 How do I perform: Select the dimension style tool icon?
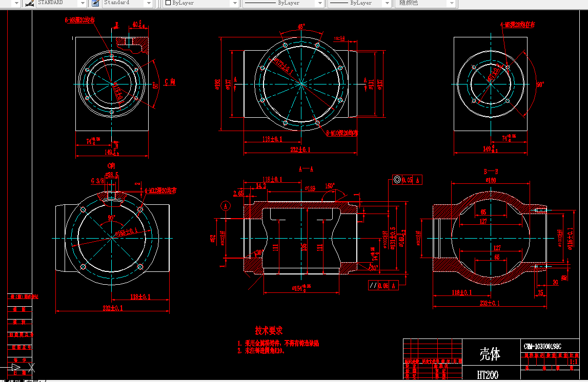29,4
